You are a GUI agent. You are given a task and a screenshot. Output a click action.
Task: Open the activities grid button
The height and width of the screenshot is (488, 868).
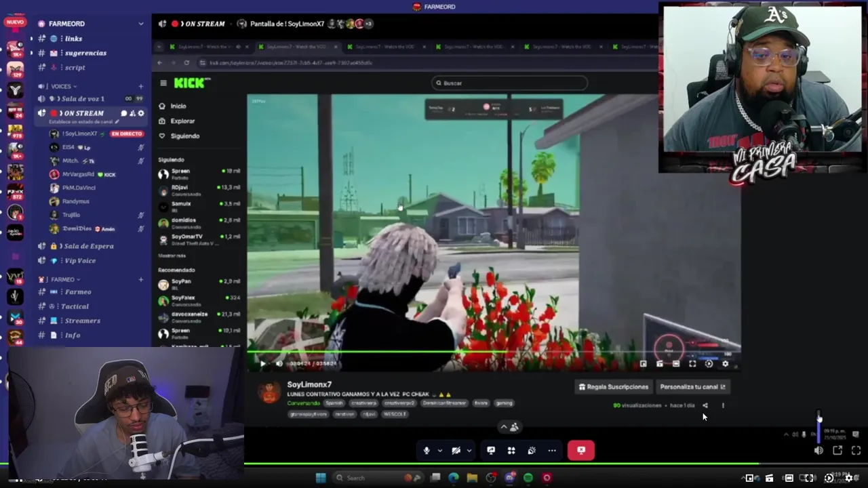511,450
